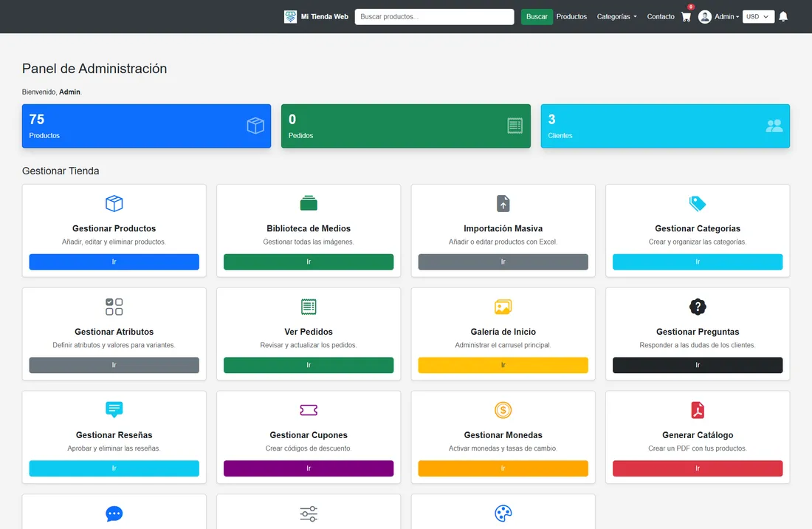Click the Gestionar Categorías card title
The image size is (812, 529).
pos(698,228)
